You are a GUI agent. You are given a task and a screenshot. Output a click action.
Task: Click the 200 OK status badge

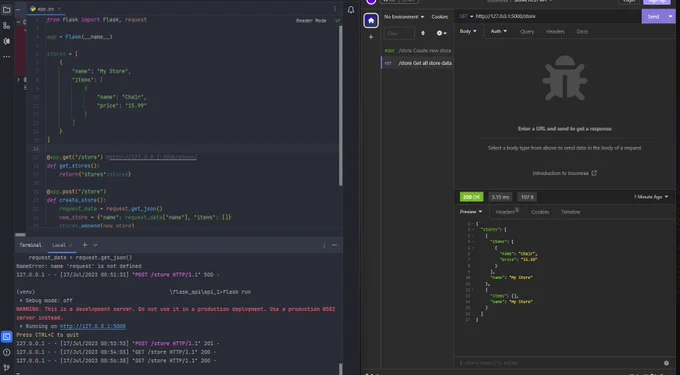471,197
